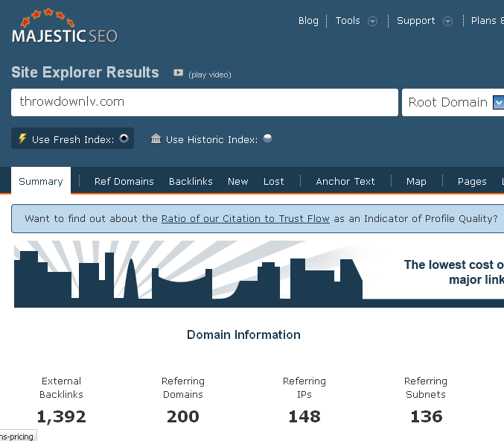
Task: Open the Root Domain dropdown
Action: 497,103
